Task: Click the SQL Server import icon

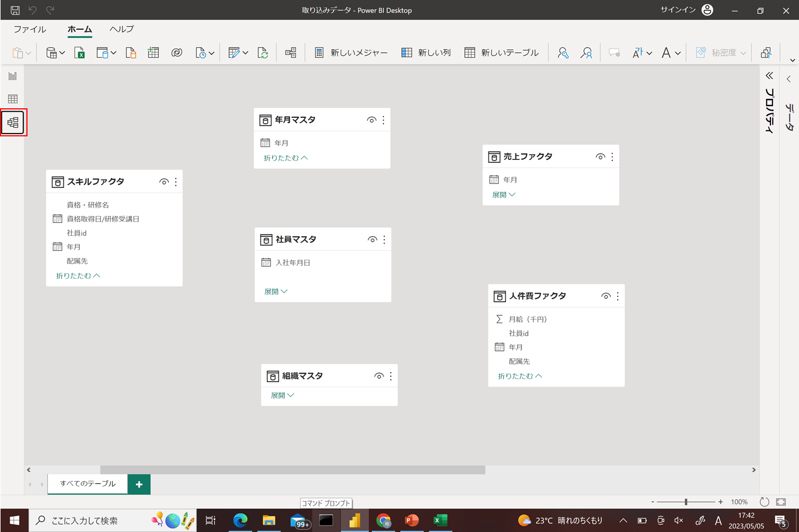Action: (x=131, y=53)
